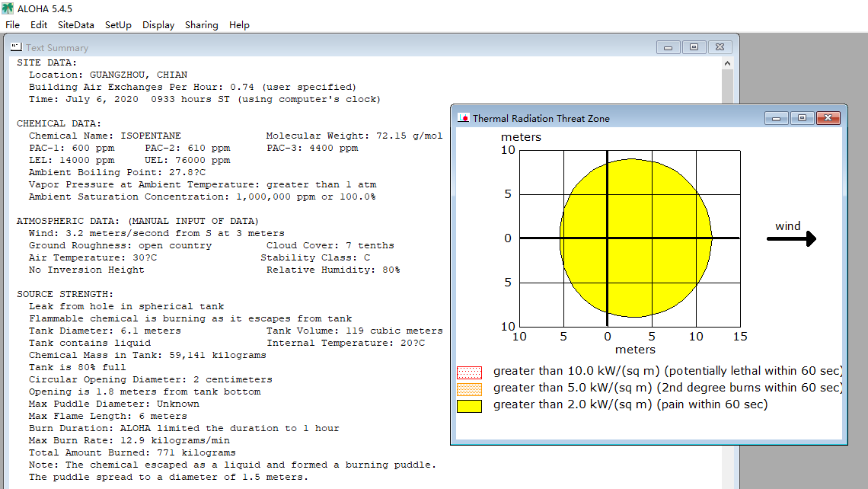868x489 pixels.
Task: Click 'Tank is 80% full' line
Action: tap(78, 367)
